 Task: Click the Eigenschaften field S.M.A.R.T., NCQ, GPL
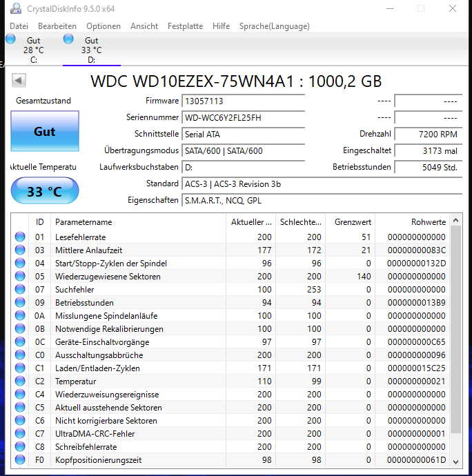pos(322,200)
